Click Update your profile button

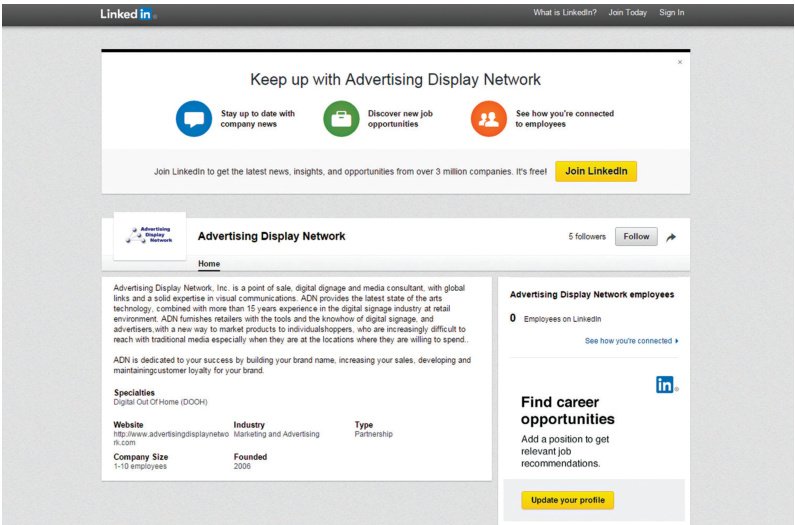(568, 500)
